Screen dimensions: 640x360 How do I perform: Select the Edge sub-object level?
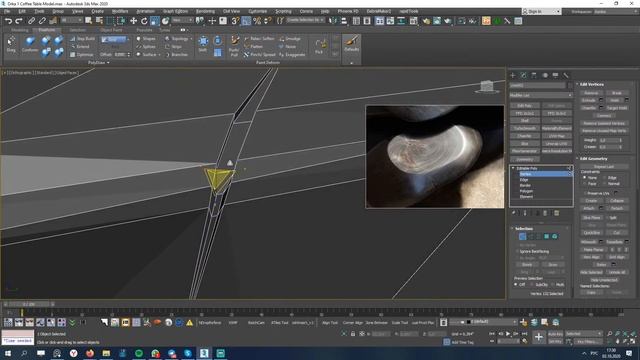click(524, 180)
